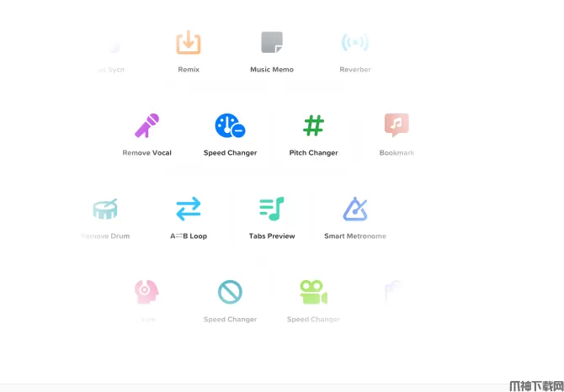Screen dimensions: 564x392
Task: Click the "Smart Metronome" label text
Action: tap(355, 236)
